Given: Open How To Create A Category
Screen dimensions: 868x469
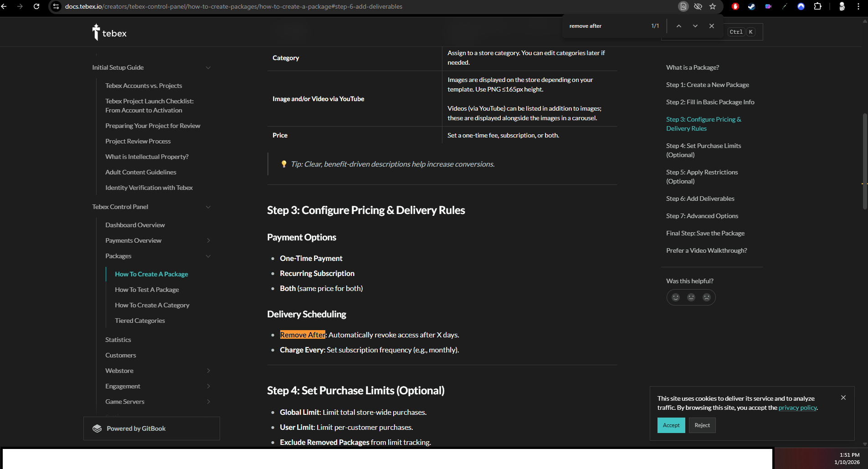Looking at the screenshot, I should [x=152, y=305].
